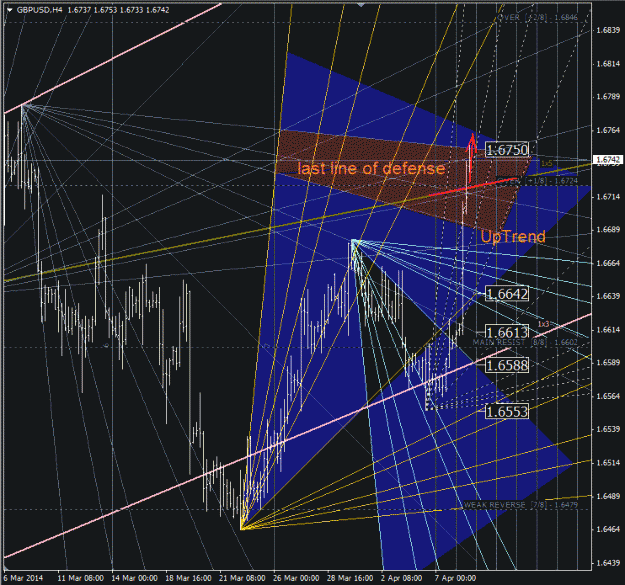625x585 pixels.
Task: Click the boxed 1.6750 price label
Action: tap(507, 150)
